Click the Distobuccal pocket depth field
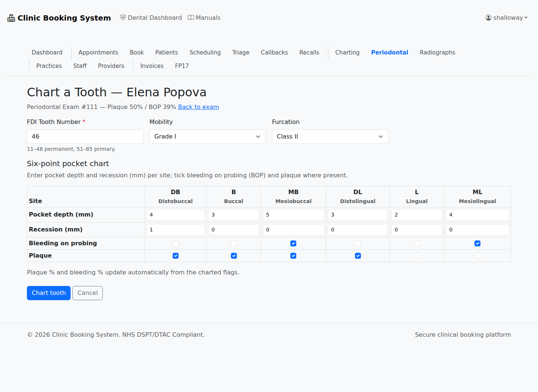538x392 pixels. (x=176, y=215)
